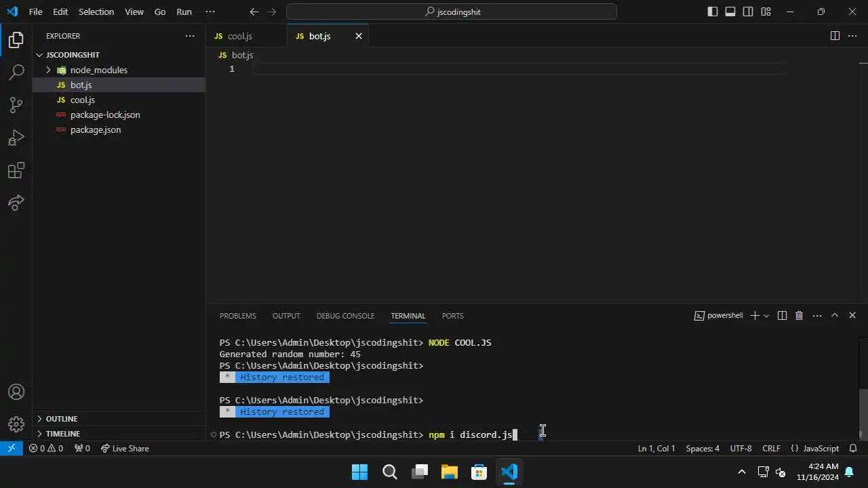
Task: Close the terminal panel
Action: point(852,316)
